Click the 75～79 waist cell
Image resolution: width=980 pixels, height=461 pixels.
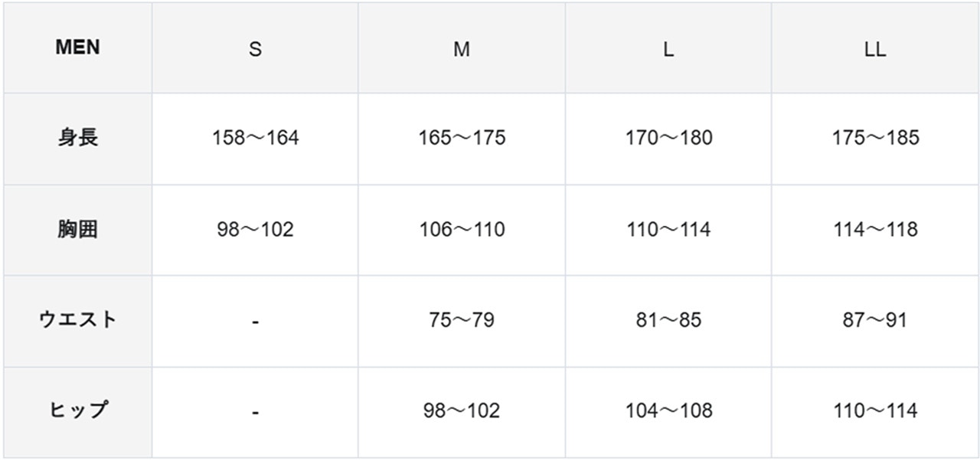[x=462, y=319]
